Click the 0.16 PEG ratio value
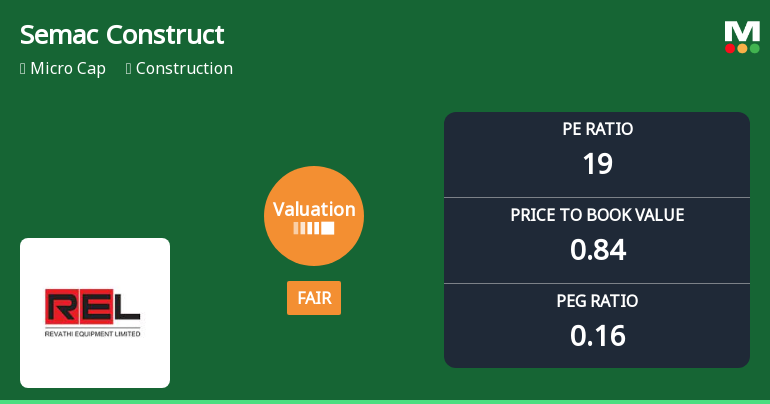 (x=597, y=336)
